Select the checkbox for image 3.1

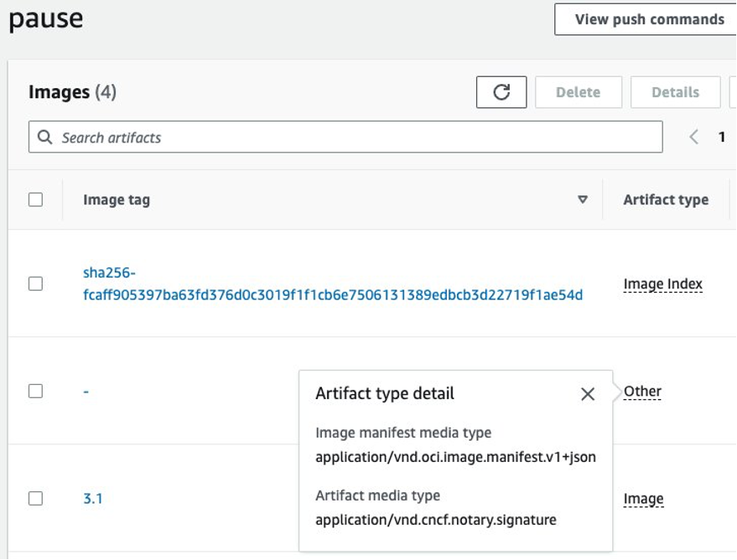click(35, 498)
